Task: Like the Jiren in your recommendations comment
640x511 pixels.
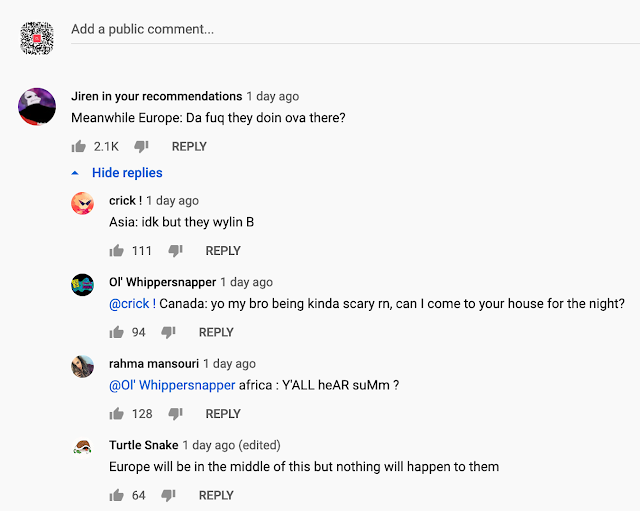Action: (x=78, y=146)
